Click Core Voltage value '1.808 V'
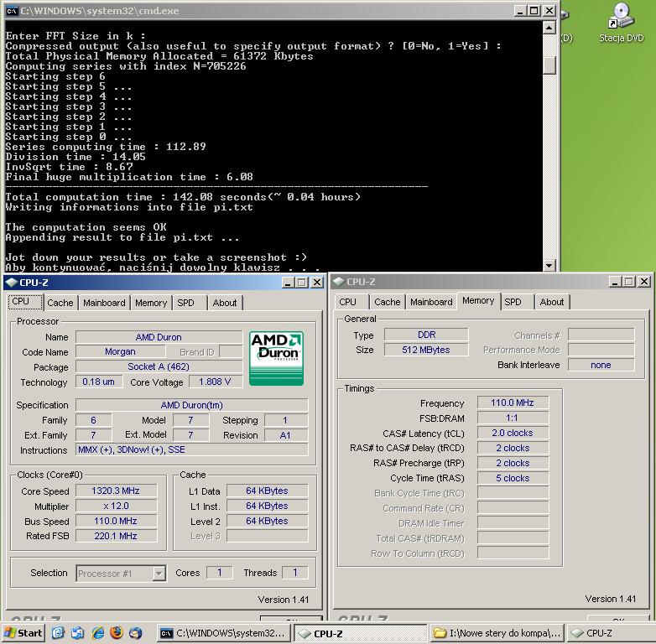 coord(215,382)
